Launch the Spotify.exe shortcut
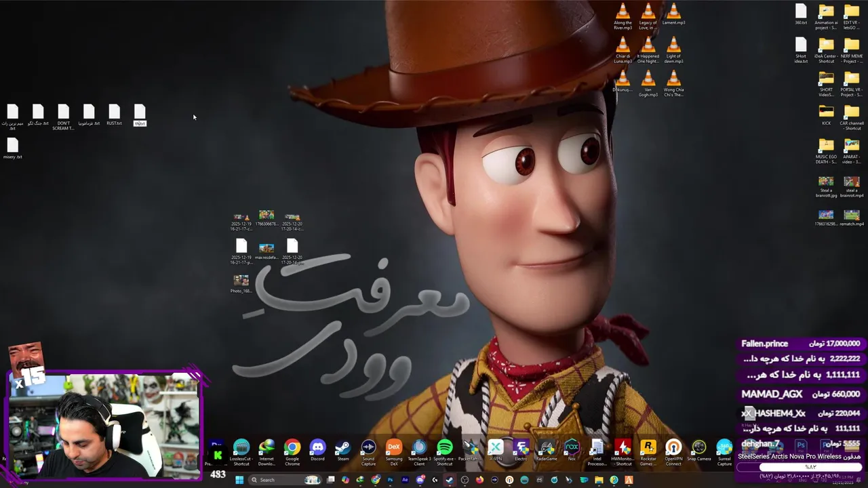868x488 pixels. pyautogui.click(x=445, y=452)
